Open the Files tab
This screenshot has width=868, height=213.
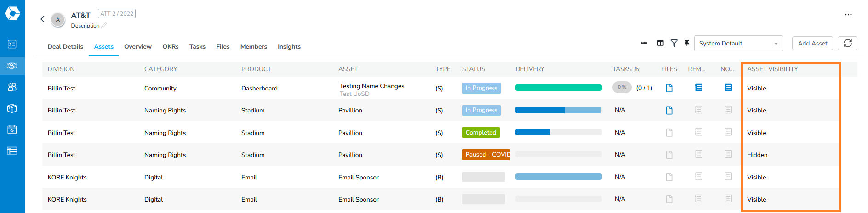(223, 46)
